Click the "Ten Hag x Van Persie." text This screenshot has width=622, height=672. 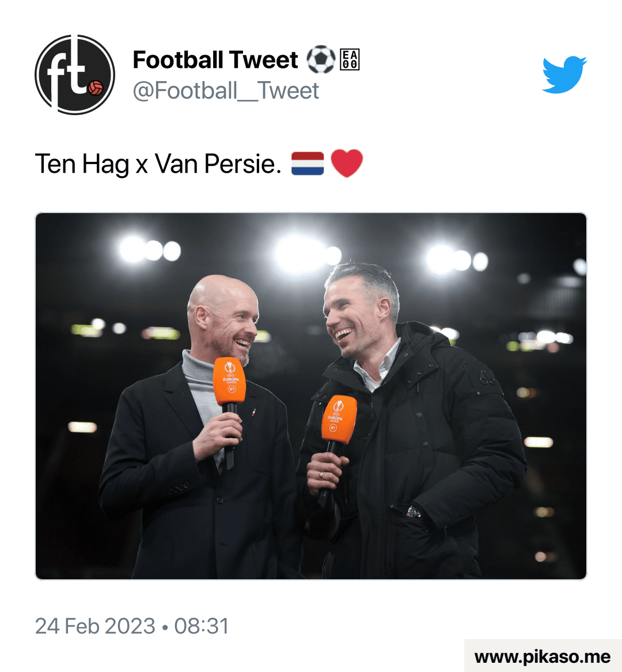pos(158,164)
